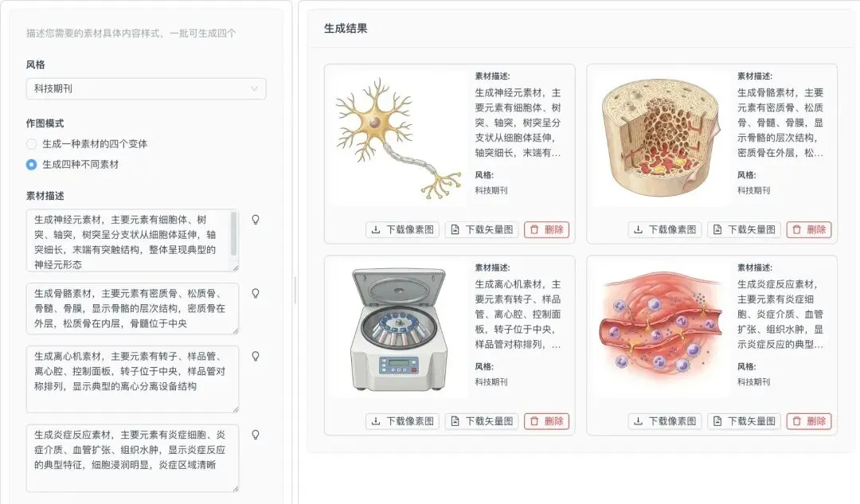Download vector image of the bone
860x504 pixels.
744,230
